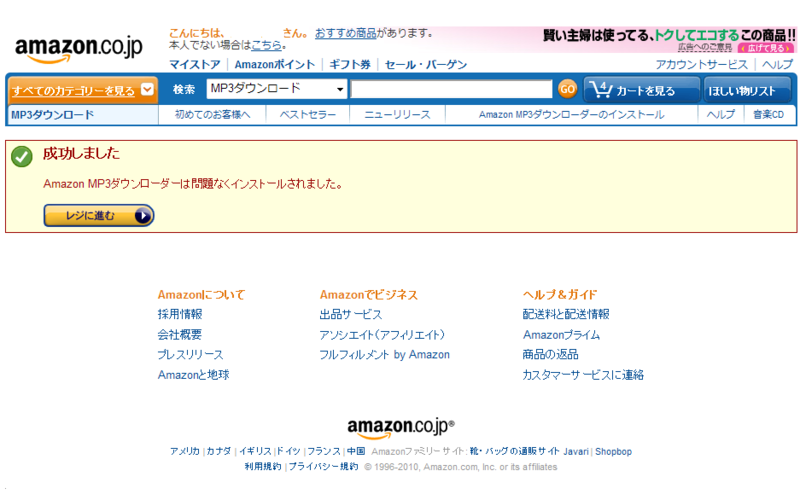Click the イギリス country link
The width and height of the screenshot is (800, 500).
point(255,452)
